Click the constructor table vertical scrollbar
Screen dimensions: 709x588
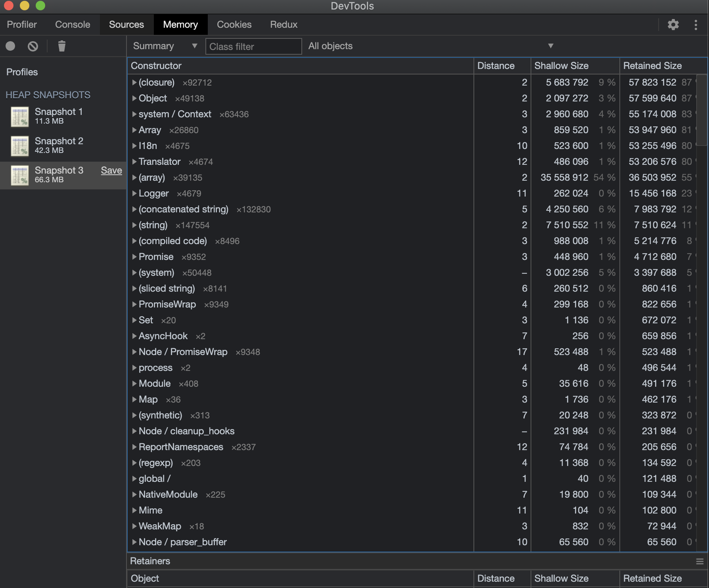point(702,110)
